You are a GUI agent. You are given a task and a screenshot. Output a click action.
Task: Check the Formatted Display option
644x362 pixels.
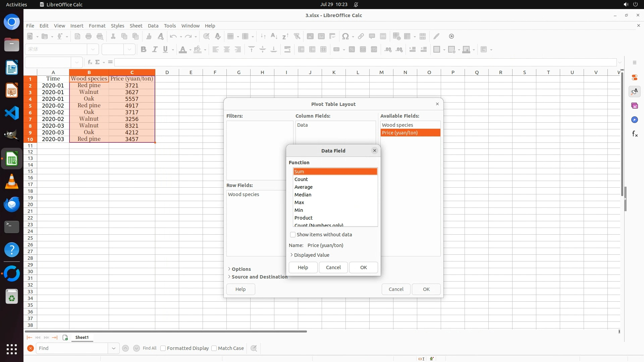[x=163, y=348]
